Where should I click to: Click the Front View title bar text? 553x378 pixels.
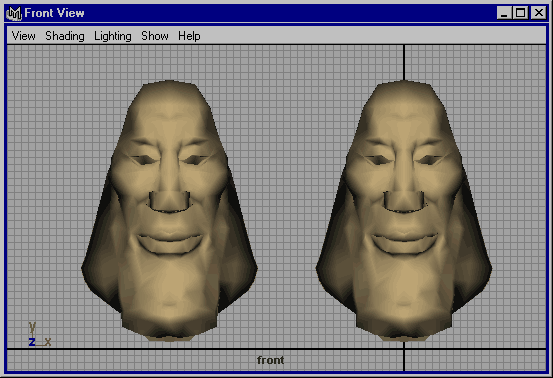(54, 13)
